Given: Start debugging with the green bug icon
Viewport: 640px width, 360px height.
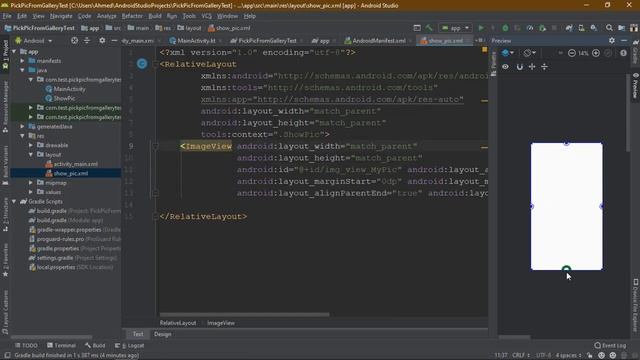Looking at the screenshot, I should pos(505,28).
